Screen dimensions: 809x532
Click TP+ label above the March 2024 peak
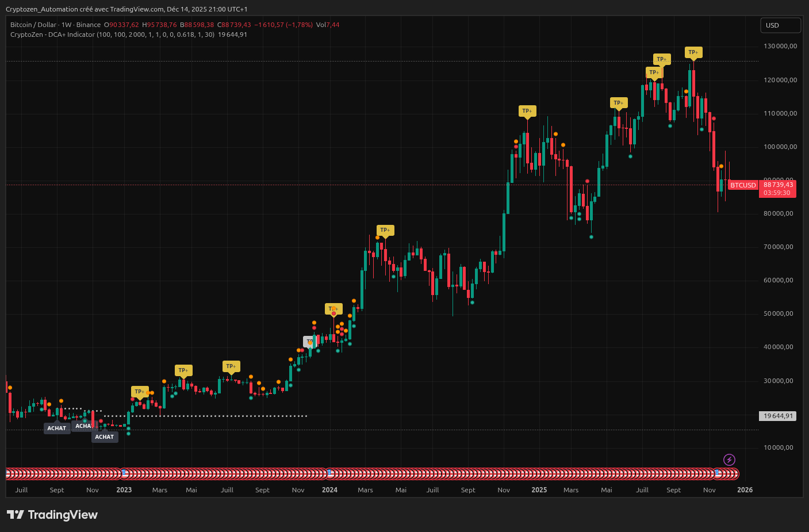pos(385,230)
